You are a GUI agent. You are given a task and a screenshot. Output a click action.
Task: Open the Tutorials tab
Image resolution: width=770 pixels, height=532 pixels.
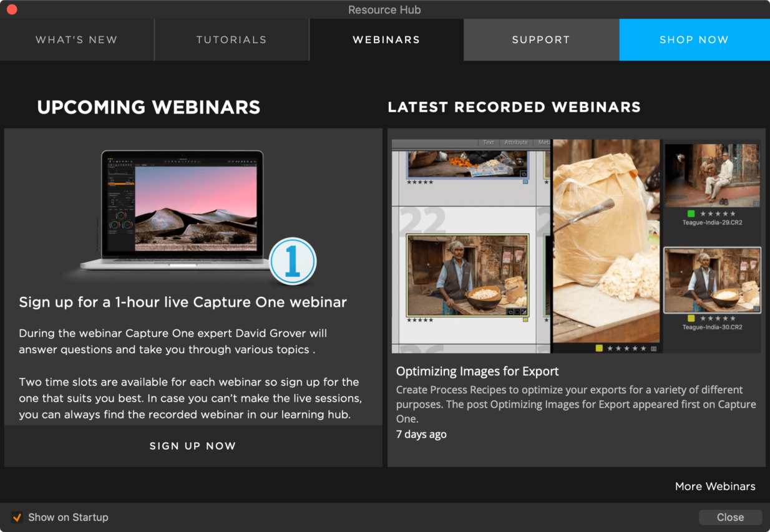tap(231, 39)
